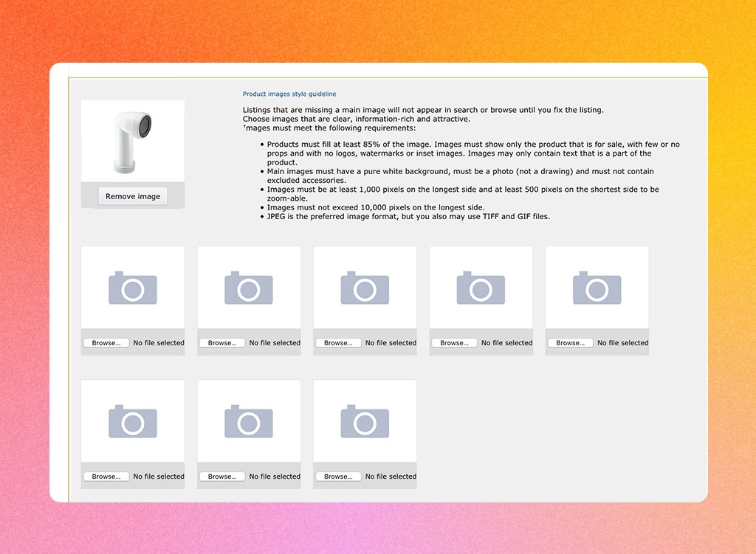Screen dimensions: 756x554
Task: Select the uploaded pipe elbow product thumbnail
Action: 133,141
